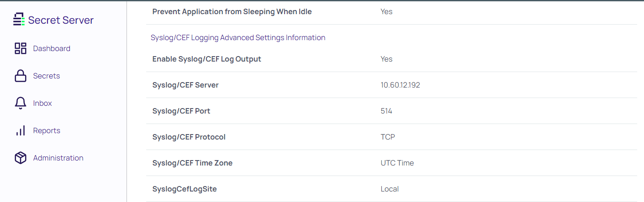Click the UTC Time zone value
The width and height of the screenshot is (644, 202).
[397, 163]
